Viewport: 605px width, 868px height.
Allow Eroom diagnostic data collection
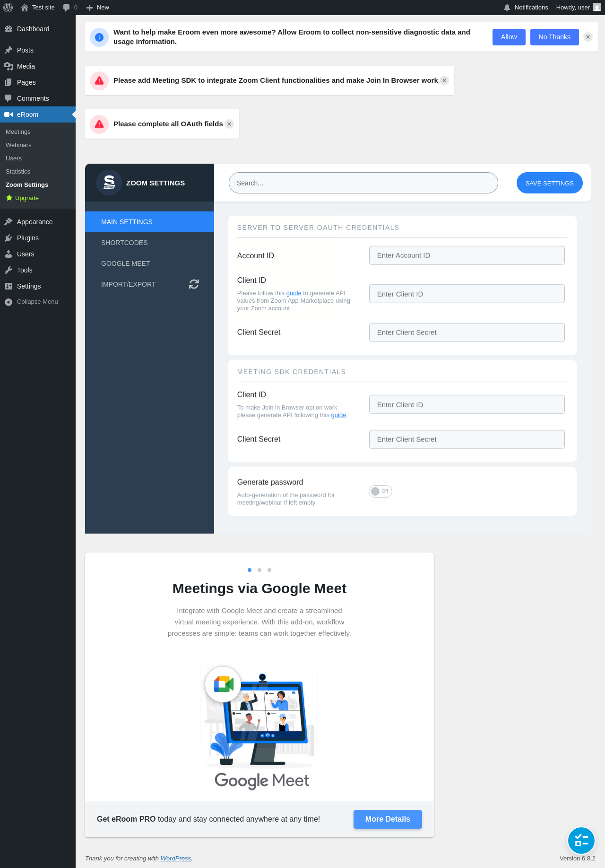tap(509, 37)
